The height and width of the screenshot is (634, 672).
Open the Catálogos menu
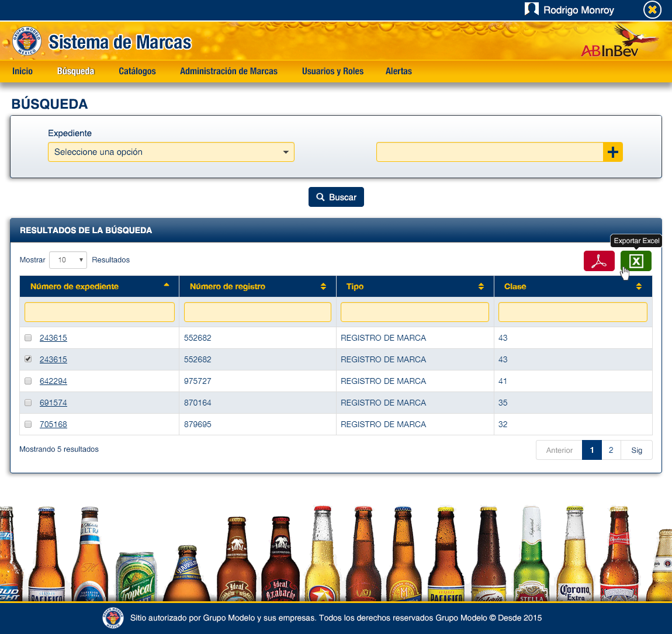point(137,71)
